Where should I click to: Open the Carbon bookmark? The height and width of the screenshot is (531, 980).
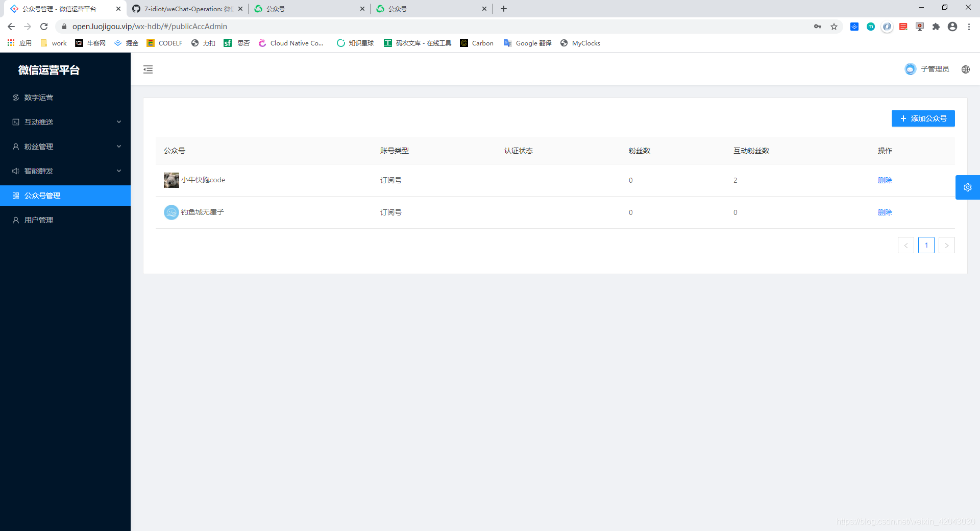point(477,43)
